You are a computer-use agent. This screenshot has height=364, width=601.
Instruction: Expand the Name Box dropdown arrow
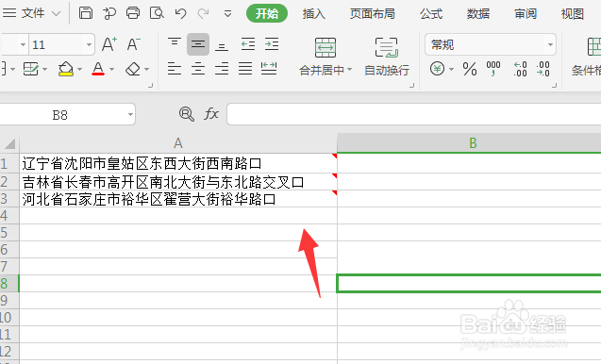[x=130, y=114]
